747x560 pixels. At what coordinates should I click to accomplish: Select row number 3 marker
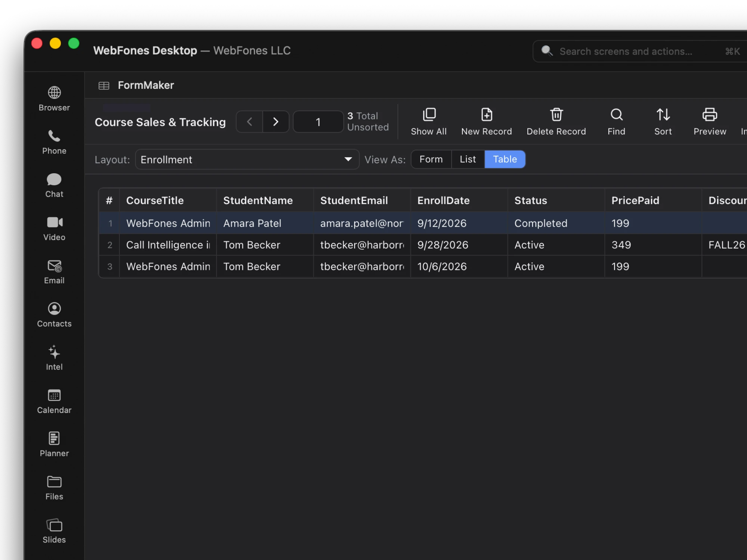click(110, 267)
